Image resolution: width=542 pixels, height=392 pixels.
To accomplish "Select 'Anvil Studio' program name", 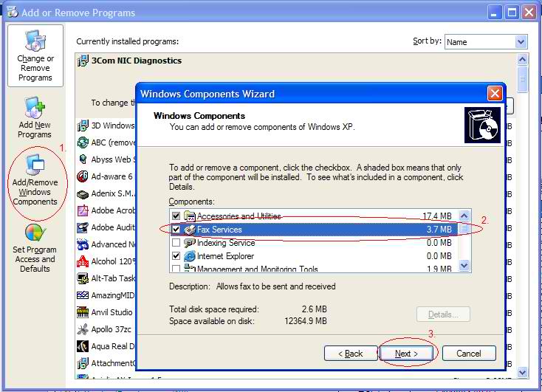I will [x=112, y=312].
